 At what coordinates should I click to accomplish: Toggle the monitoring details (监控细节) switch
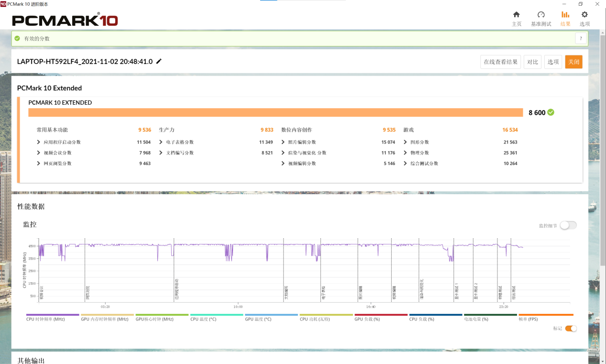[568, 225]
